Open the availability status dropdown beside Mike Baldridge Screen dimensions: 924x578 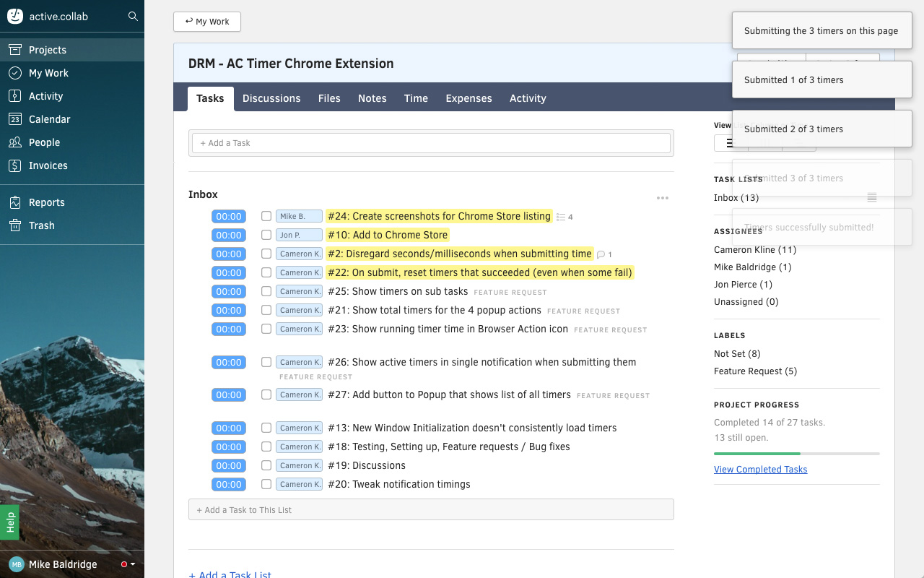pos(126,564)
